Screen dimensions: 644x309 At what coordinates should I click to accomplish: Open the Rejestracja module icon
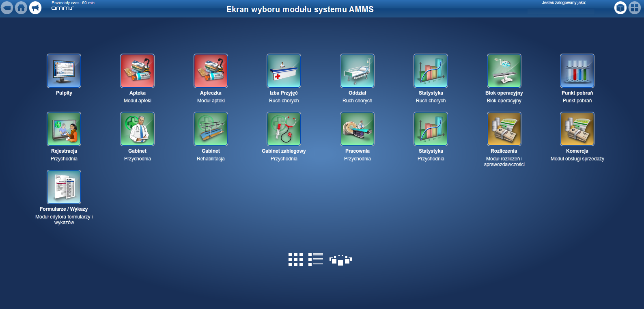pos(64,129)
